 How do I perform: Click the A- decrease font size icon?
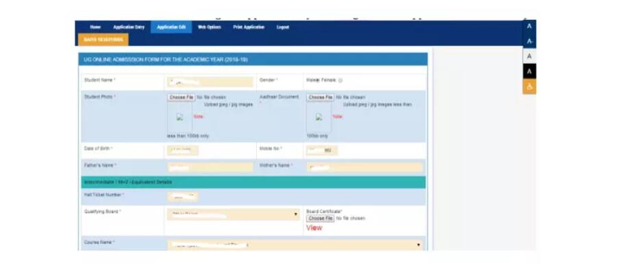[x=529, y=41]
